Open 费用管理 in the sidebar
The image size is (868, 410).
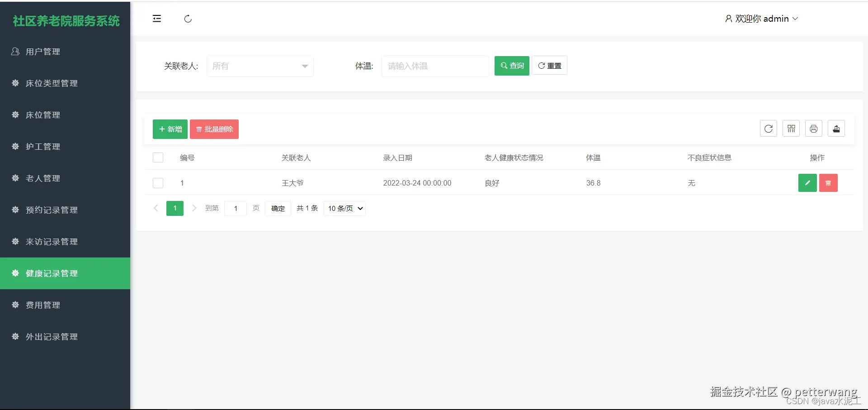coord(42,305)
